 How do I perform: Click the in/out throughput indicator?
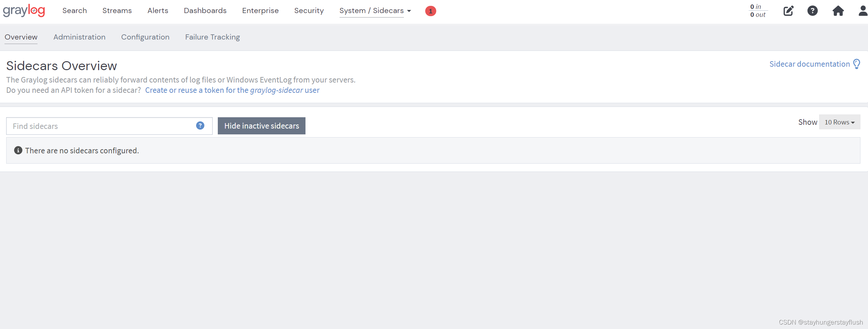point(758,11)
